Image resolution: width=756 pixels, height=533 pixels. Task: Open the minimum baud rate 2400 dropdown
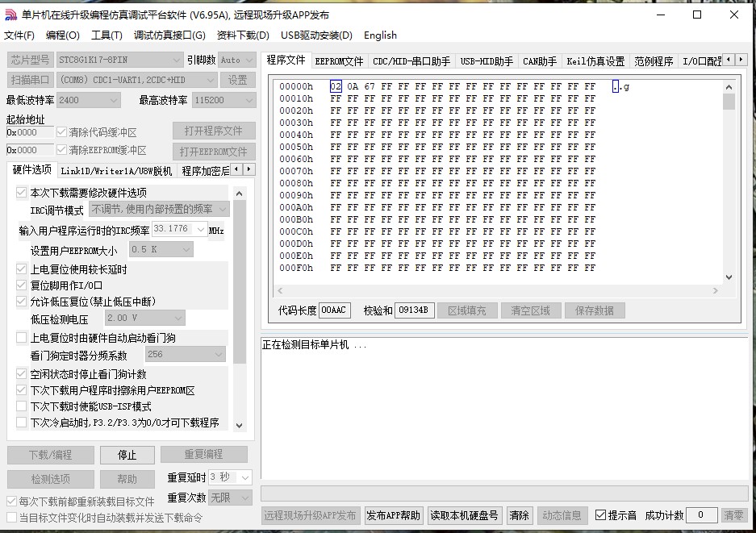coord(88,100)
